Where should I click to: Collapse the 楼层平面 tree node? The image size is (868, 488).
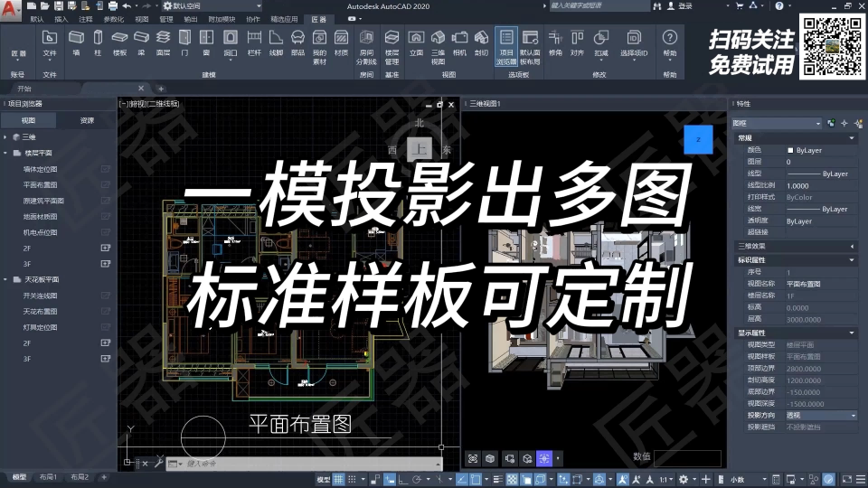5,153
